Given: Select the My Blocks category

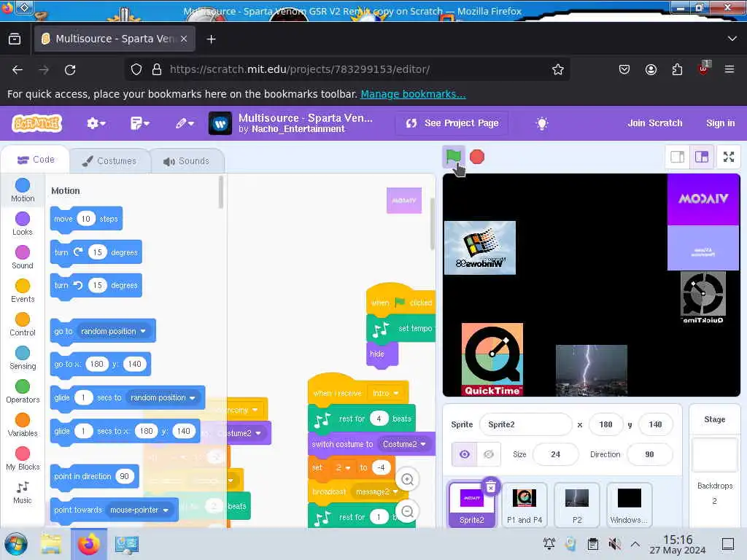Looking at the screenshot, I should (x=23, y=459).
